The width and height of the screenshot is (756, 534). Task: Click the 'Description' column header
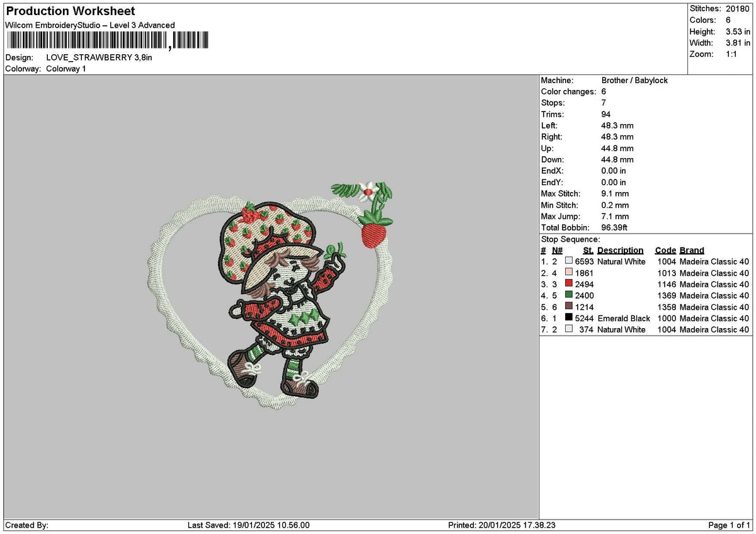coord(621,251)
